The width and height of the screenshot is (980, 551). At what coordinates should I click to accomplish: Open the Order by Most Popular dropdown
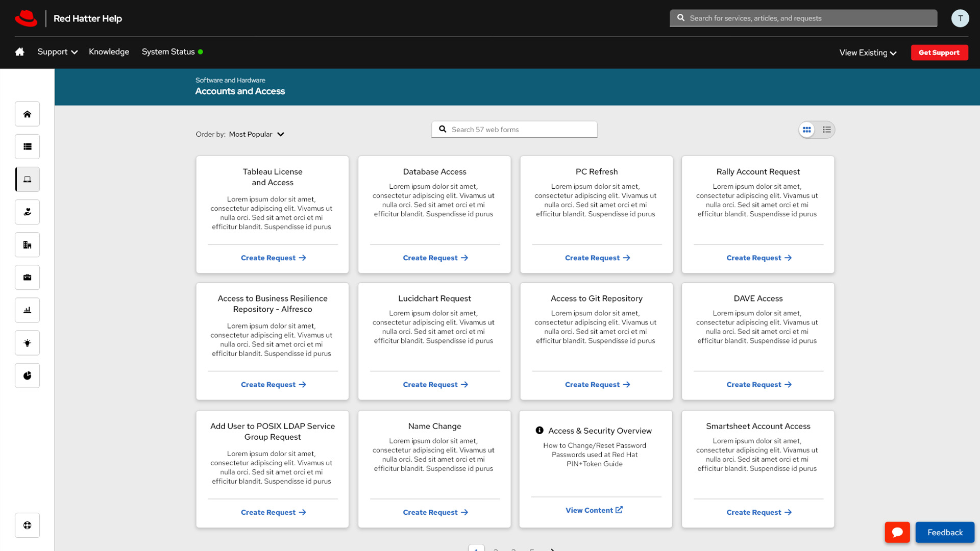pyautogui.click(x=257, y=134)
